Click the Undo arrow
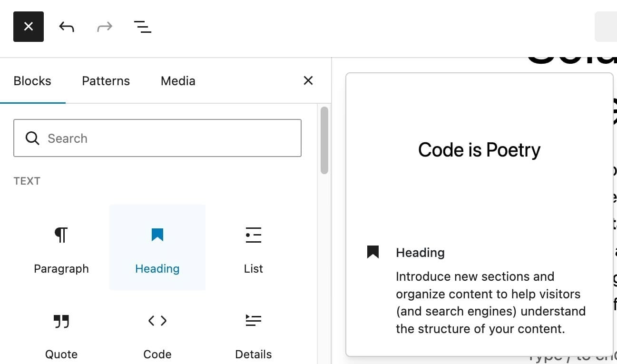The width and height of the screenshot is (617, 364). click(66, 27)
